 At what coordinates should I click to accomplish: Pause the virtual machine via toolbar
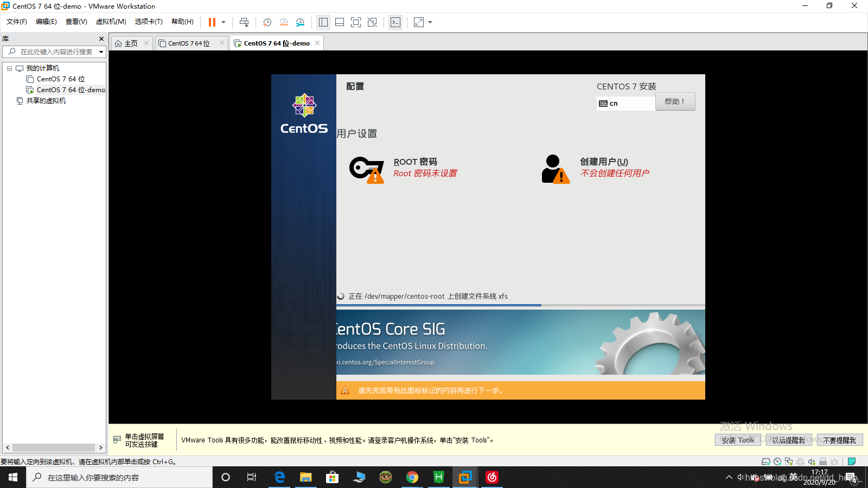212,22
